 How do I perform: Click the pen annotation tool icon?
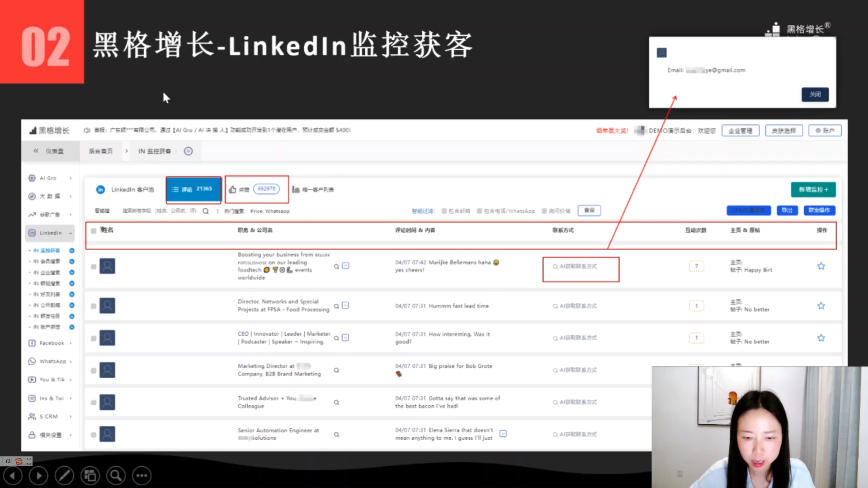pyautogui.click(x=64, y=475)
